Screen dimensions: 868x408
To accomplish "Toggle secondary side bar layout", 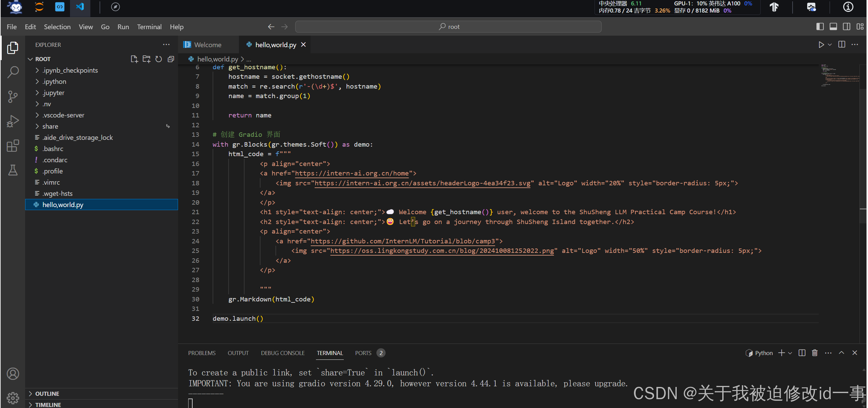I will coord(846,26).
